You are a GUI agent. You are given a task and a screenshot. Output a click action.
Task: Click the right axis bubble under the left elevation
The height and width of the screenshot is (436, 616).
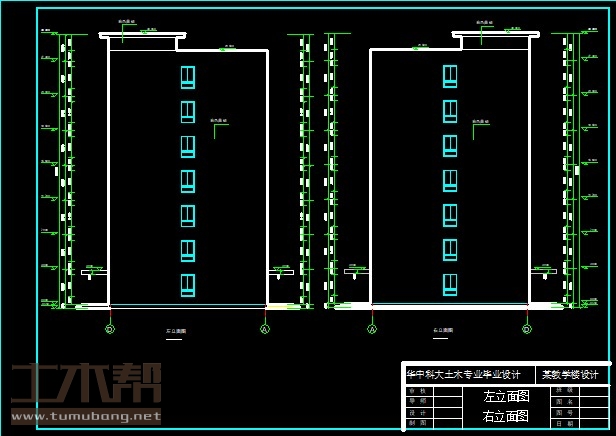click(x=264, y=328)
